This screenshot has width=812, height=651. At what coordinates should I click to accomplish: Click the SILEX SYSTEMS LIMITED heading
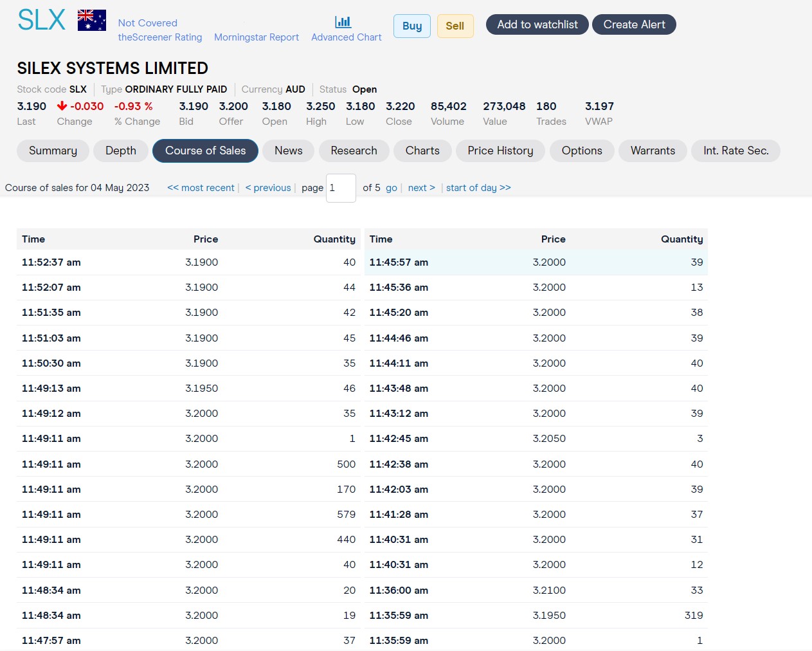(113, 68)
